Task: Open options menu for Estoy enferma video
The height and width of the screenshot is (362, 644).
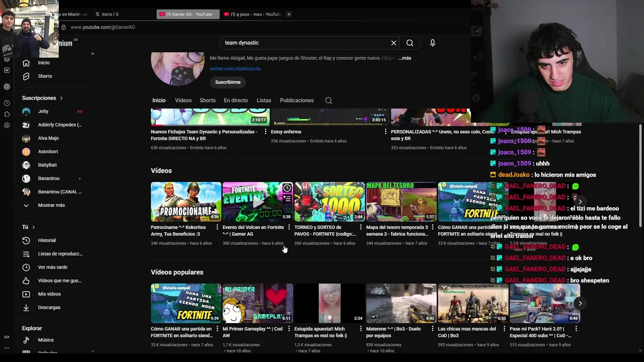Action: [x=385, y=132]
